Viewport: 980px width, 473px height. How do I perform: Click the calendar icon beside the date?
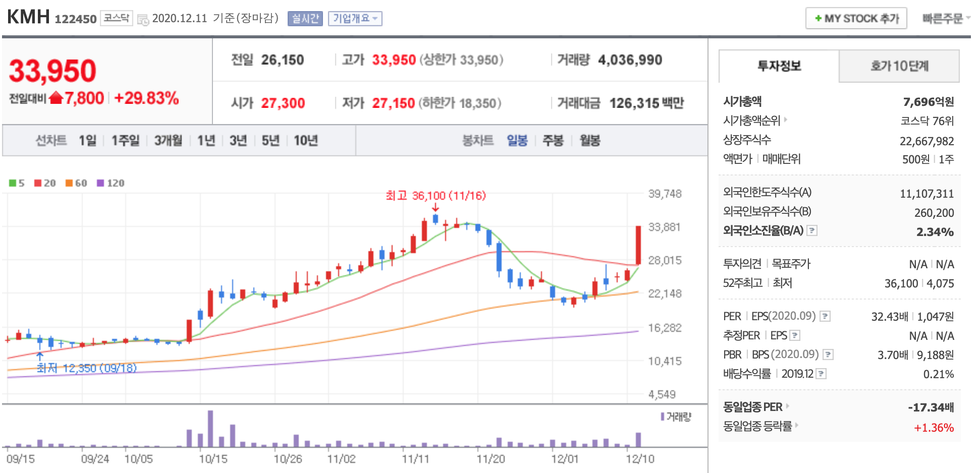click(143, 20)
